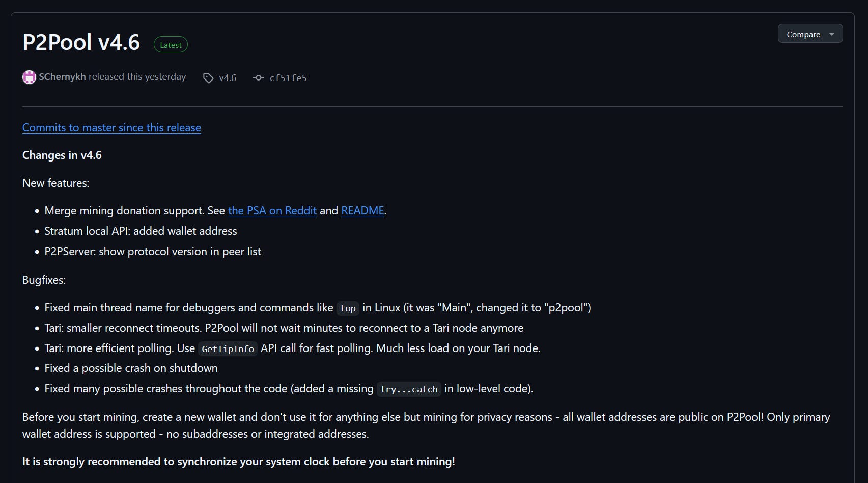Click the 'top' inline code snippet
The height and width of the screenshot is (483, 868).
(x=348, y=308)
